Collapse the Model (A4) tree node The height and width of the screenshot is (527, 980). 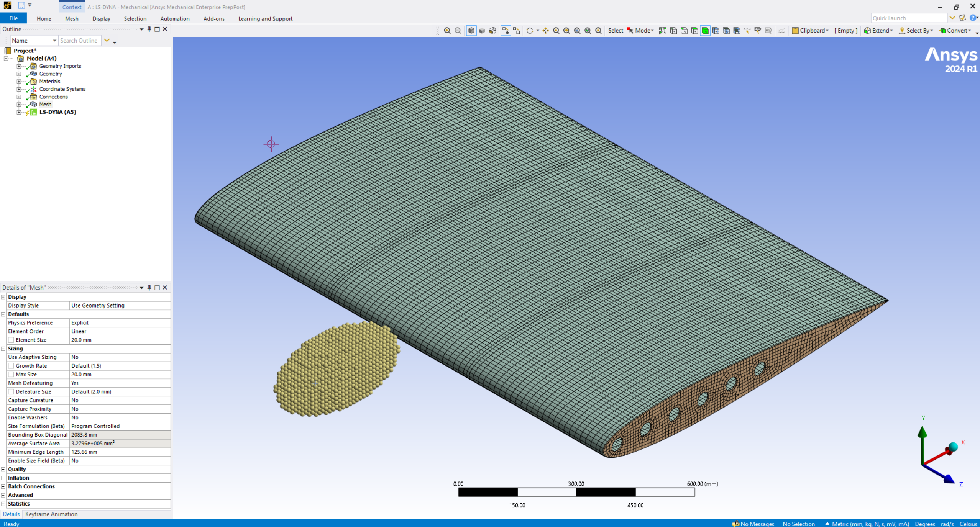[6, 59]
